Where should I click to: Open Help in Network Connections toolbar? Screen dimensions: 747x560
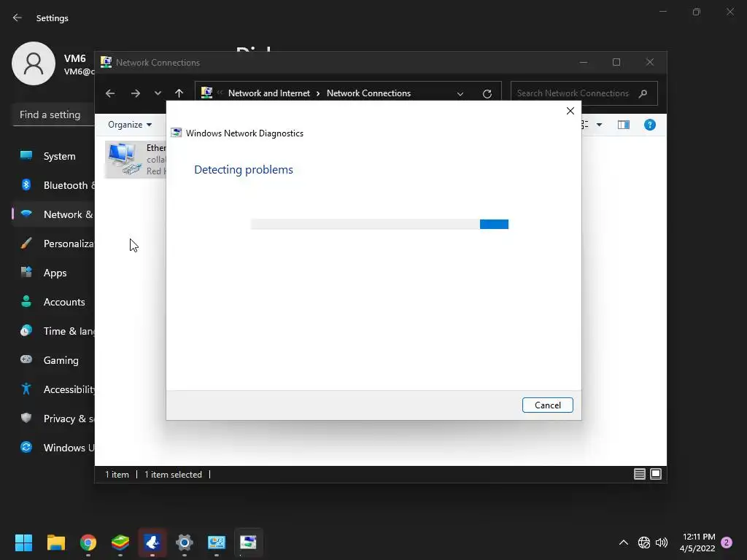pyautogui.click(x=650, y=125)
